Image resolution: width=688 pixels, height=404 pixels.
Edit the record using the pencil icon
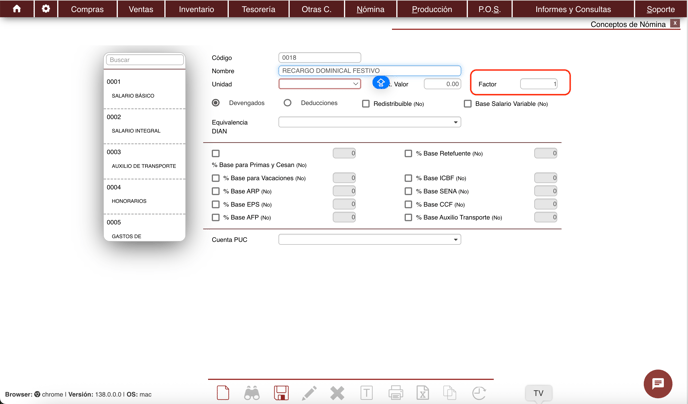click(x=309, y=393)
